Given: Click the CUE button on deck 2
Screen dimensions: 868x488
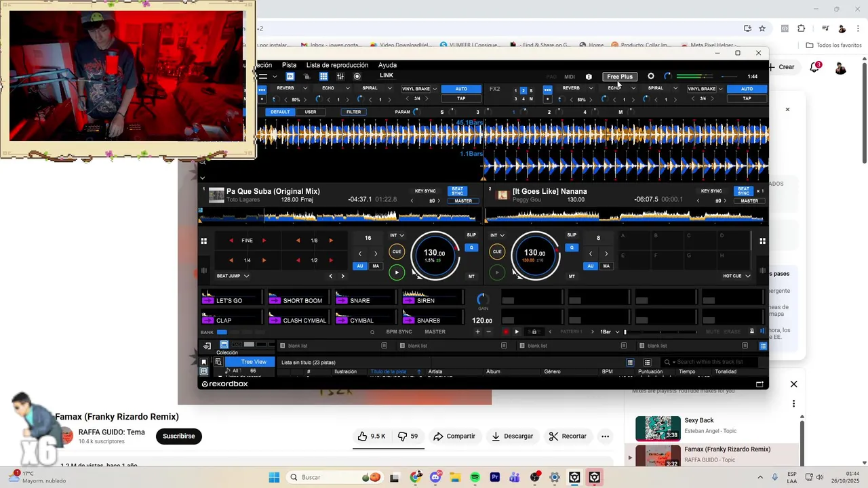Looking at the screenshot, I should (x=497, y=251).
